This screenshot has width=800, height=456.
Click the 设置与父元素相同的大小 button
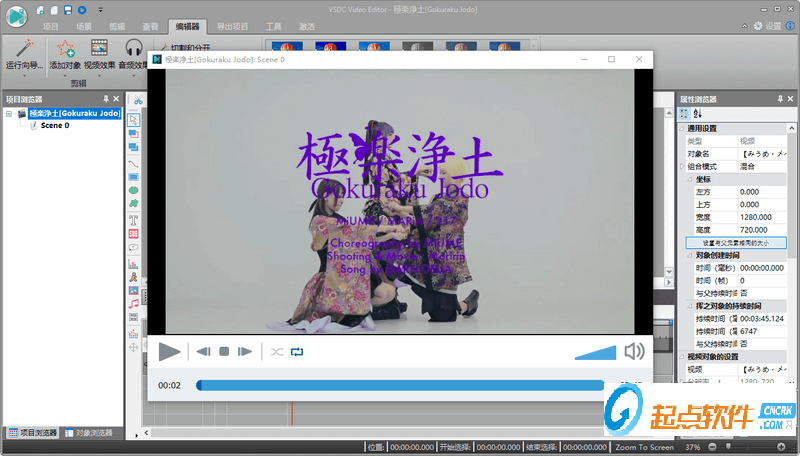tap(736, 243)
